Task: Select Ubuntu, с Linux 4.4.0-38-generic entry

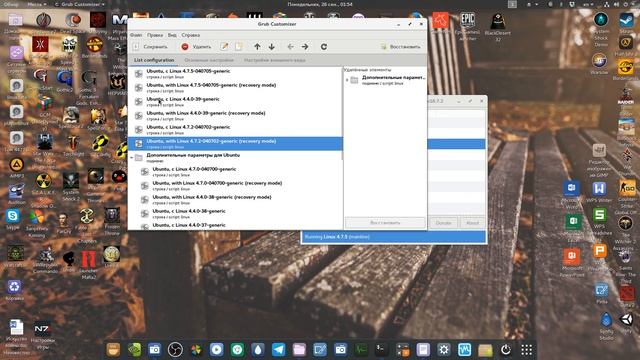Action: (235, 213)
